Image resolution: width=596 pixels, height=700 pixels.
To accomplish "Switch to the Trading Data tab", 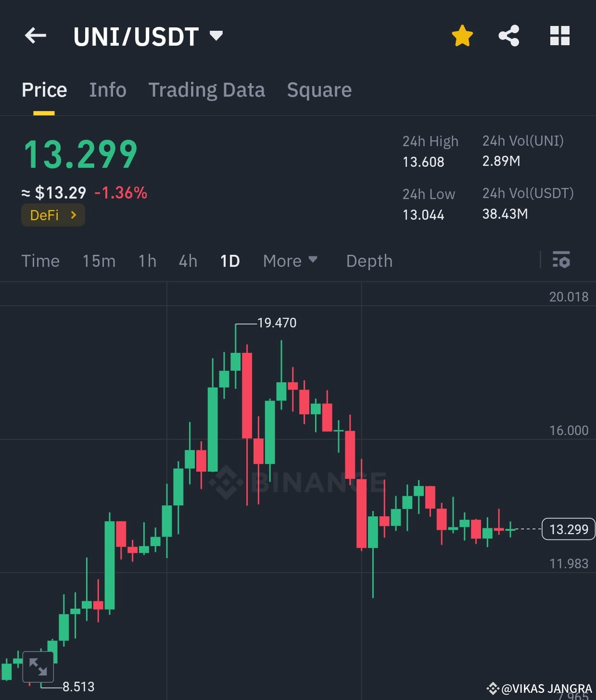I will pyautogui.click(x=207, y=90).
